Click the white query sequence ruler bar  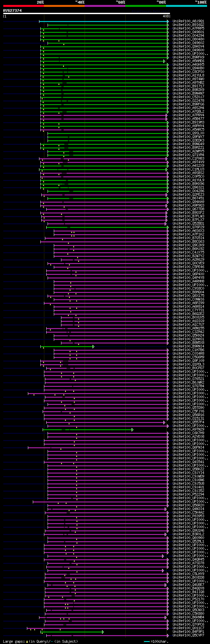[x=86, y=13]
